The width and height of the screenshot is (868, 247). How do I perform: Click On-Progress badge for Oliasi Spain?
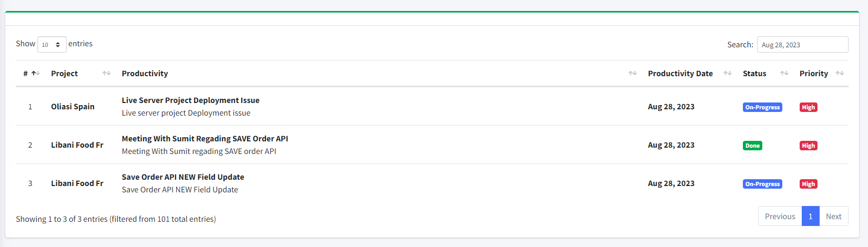[x=762, y=107]
